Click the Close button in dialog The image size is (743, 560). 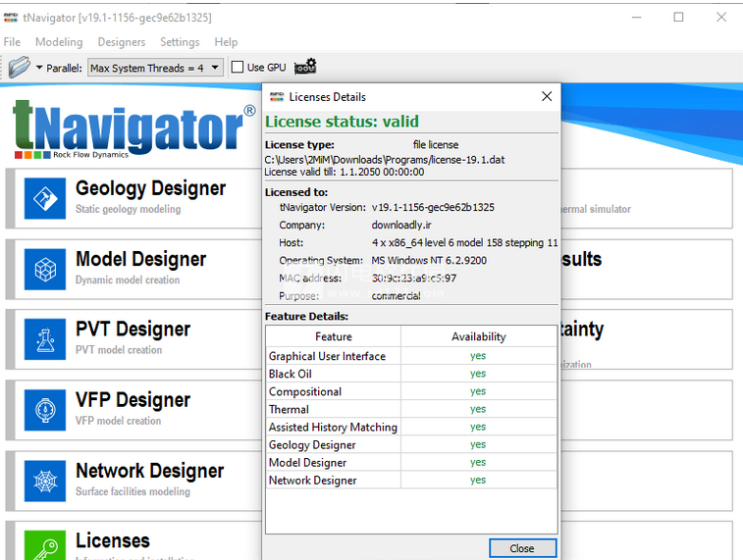pos(523,548)
